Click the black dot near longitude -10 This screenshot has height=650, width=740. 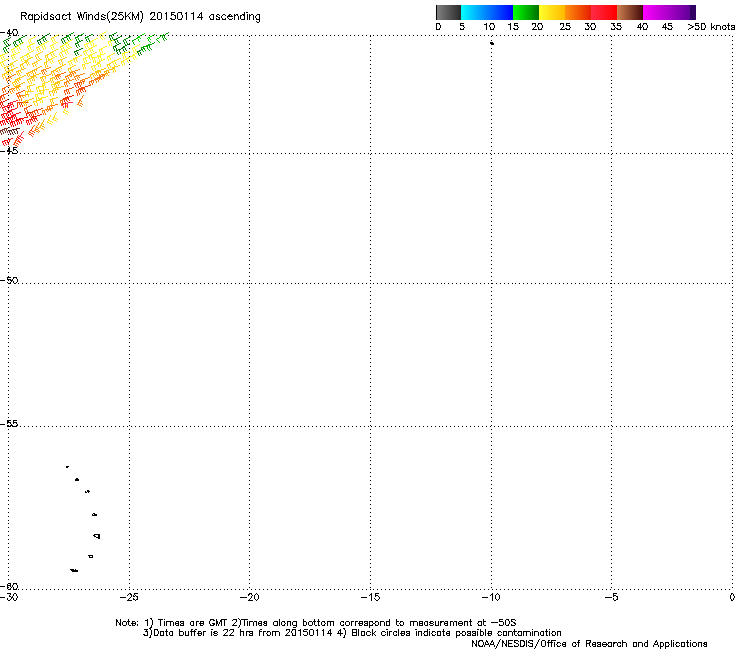click(x=492, y=43)
